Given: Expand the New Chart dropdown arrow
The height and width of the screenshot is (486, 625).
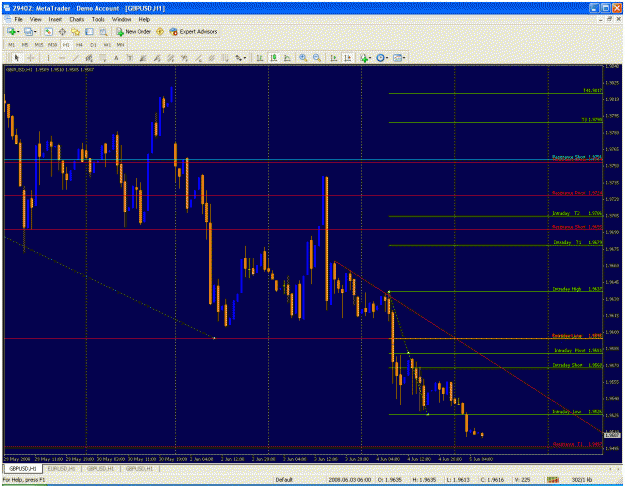Looking at the screenshot, I should coord(18,31).
